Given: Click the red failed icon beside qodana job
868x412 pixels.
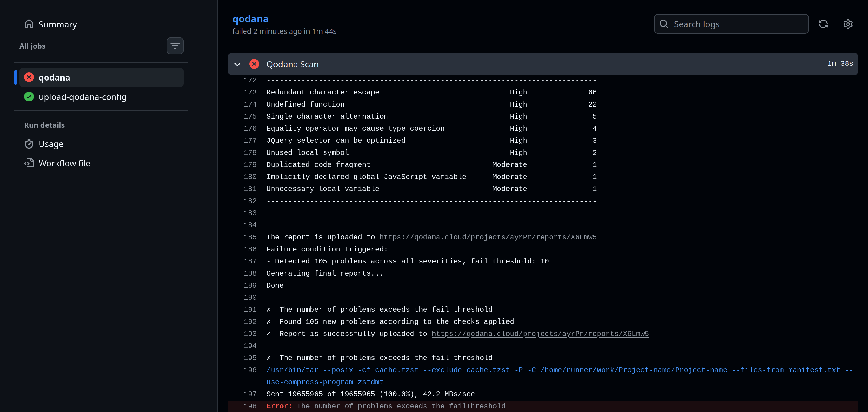Looking at the screenshot, I should (29, 78).
